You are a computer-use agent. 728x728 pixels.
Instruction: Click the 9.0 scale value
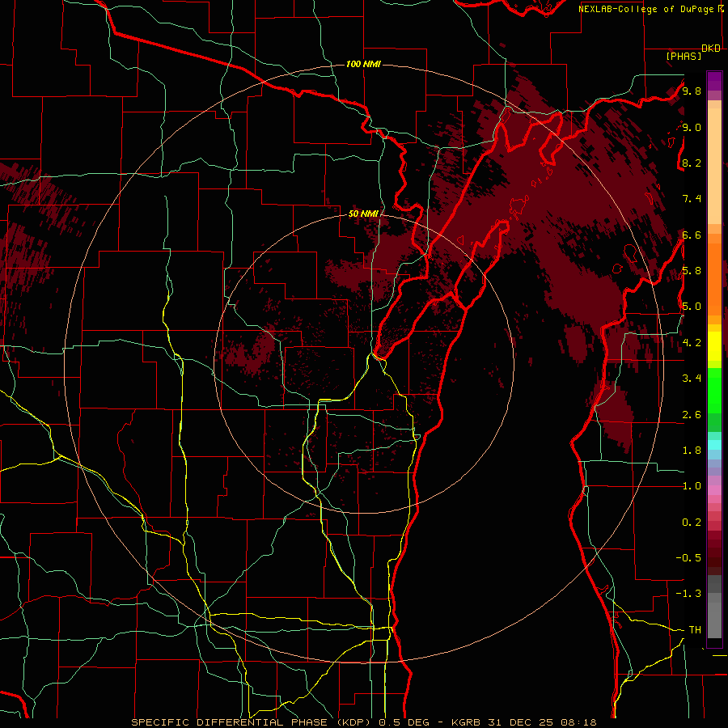[692, 127]
